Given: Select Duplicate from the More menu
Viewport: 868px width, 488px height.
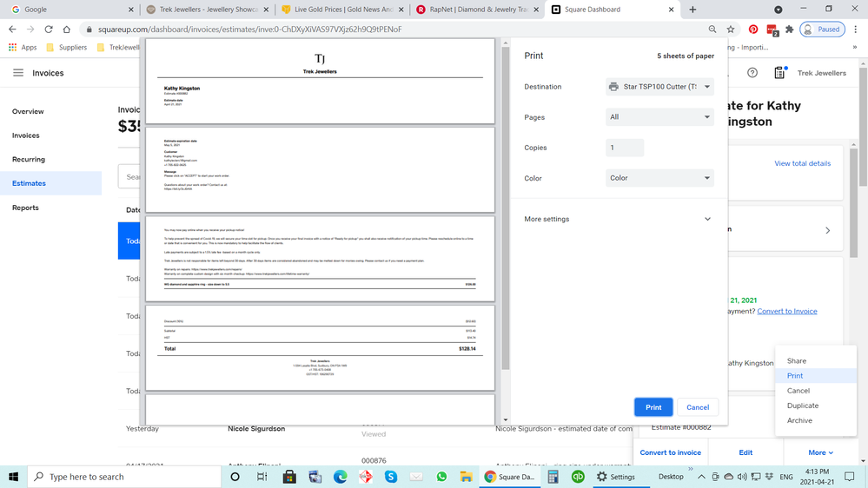Looking at the screenshot, I should coord(803,406).
